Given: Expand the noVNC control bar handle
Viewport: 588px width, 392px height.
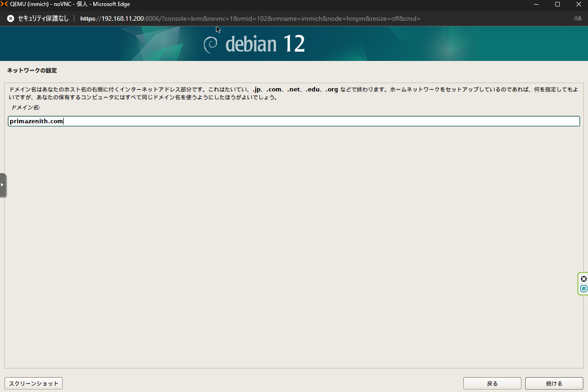Looking at the screenshot, I should coord(3,185).
